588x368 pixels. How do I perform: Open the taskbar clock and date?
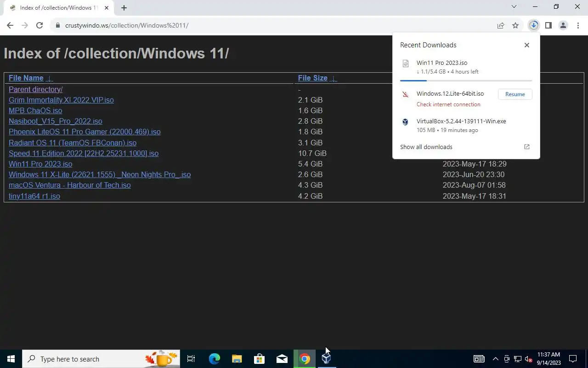[548, 359]
